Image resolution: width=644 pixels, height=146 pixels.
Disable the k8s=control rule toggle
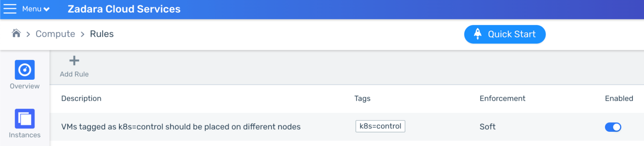click(x=613, y=127)
